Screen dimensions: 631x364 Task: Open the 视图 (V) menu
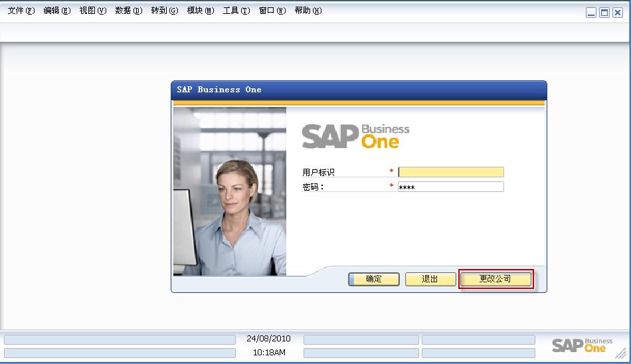pos(93,11)
